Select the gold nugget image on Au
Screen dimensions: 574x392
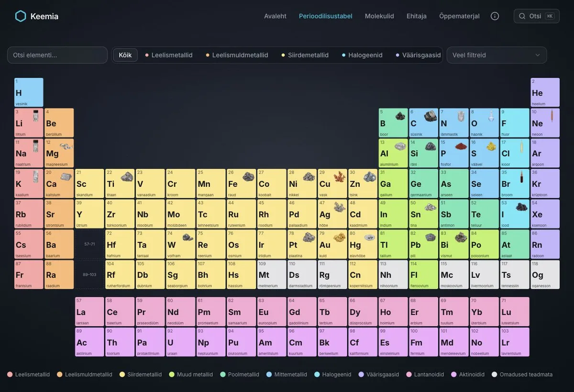tap(339, 237)
